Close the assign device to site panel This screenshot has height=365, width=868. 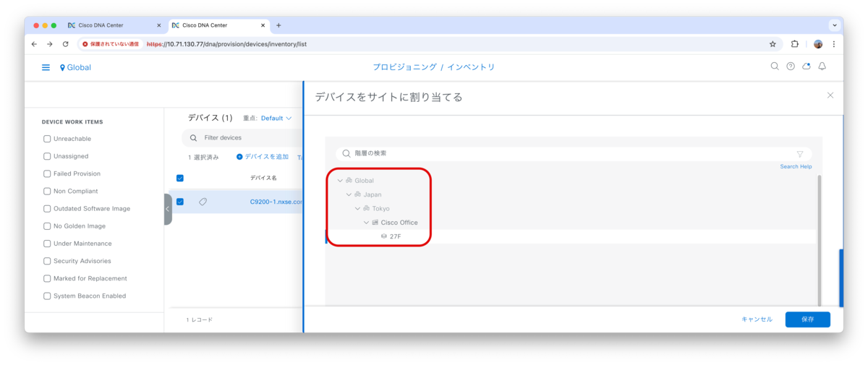tap(830, 95)
